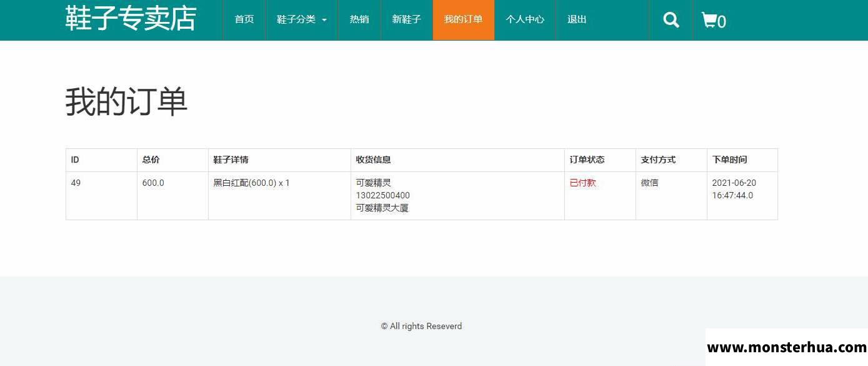The height and width of the screenshot is (366, 868).
Task: Click phone number 13022500400
Action: [x=383, y=196]
